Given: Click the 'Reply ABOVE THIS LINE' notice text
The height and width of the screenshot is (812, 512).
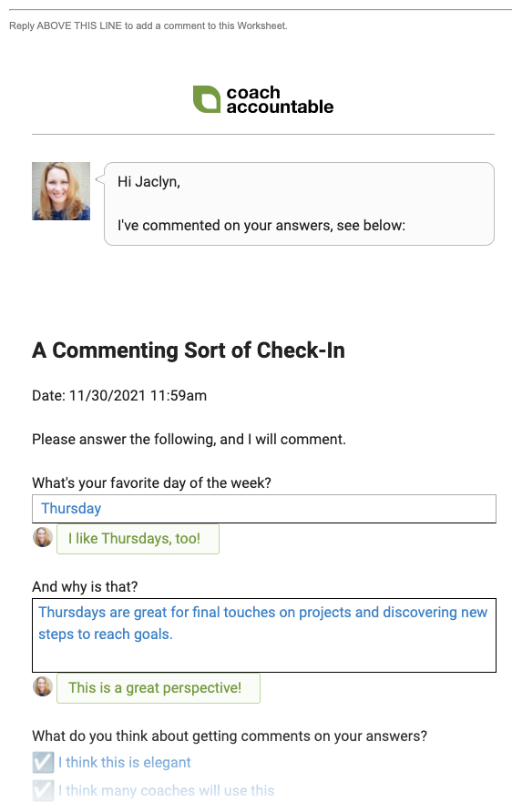Looking at the screenshot, I should pyautogui.click(x=148, y=25).
